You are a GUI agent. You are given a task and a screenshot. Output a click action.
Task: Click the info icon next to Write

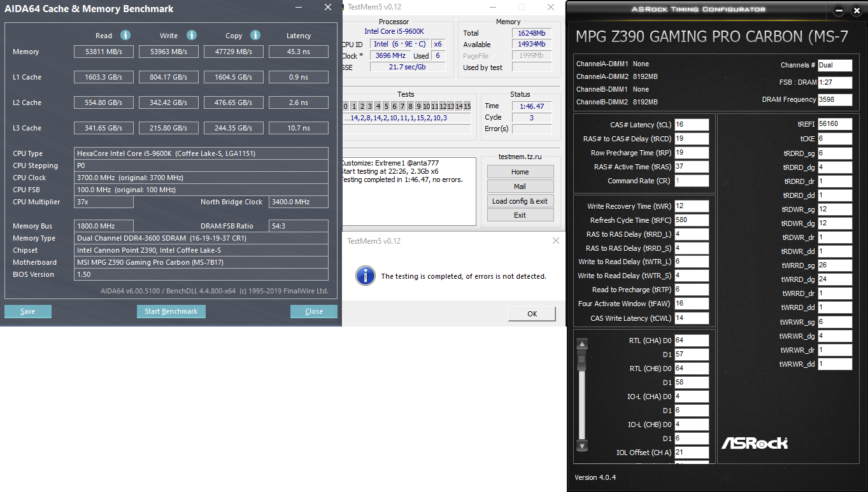[x=191, y=35]
